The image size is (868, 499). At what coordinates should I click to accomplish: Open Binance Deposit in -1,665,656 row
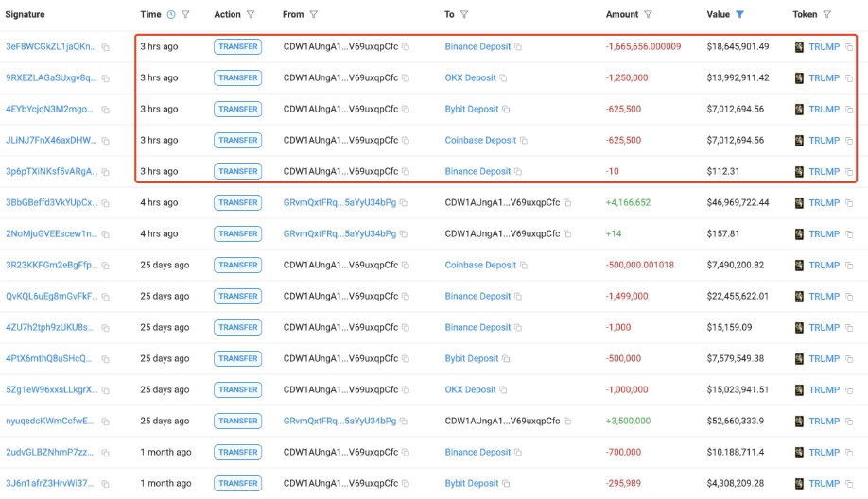[x=477, y=47]
